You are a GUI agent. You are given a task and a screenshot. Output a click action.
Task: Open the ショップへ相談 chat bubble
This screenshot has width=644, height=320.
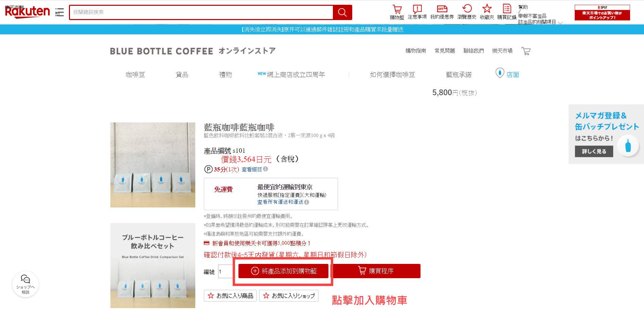click(x=25, y=284)
